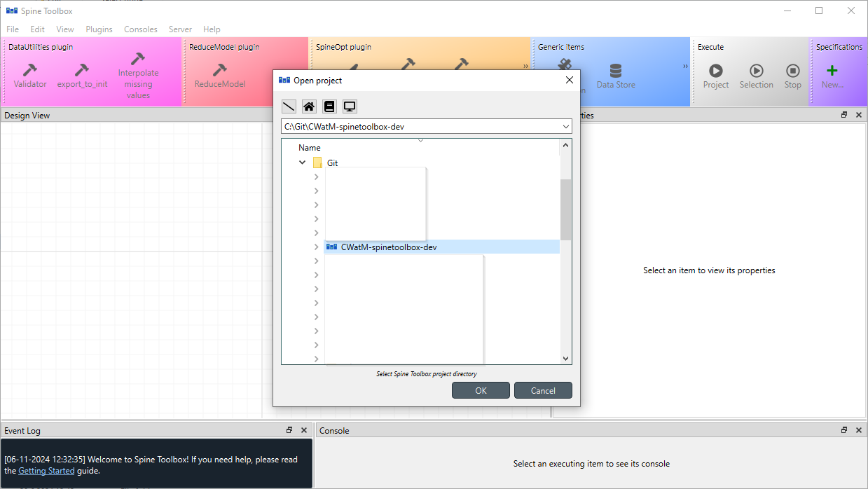Click the Specifications toolbar label
868x489 pixels.
(839, 47)
